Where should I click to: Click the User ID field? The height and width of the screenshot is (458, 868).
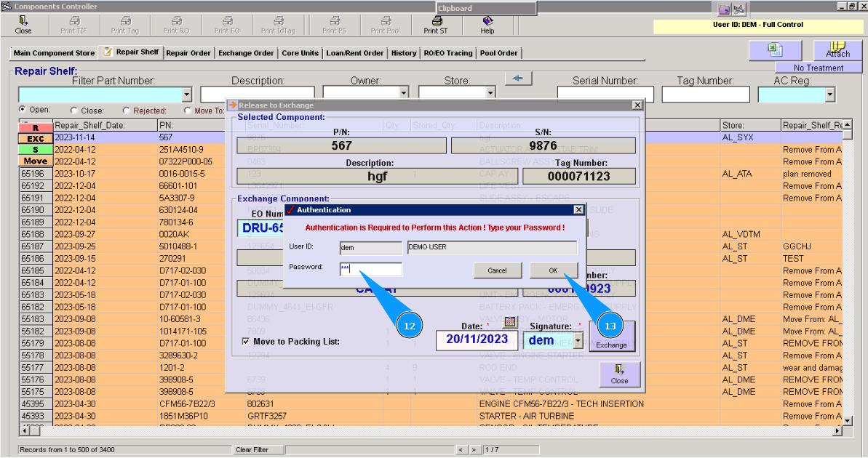(371, 248)
